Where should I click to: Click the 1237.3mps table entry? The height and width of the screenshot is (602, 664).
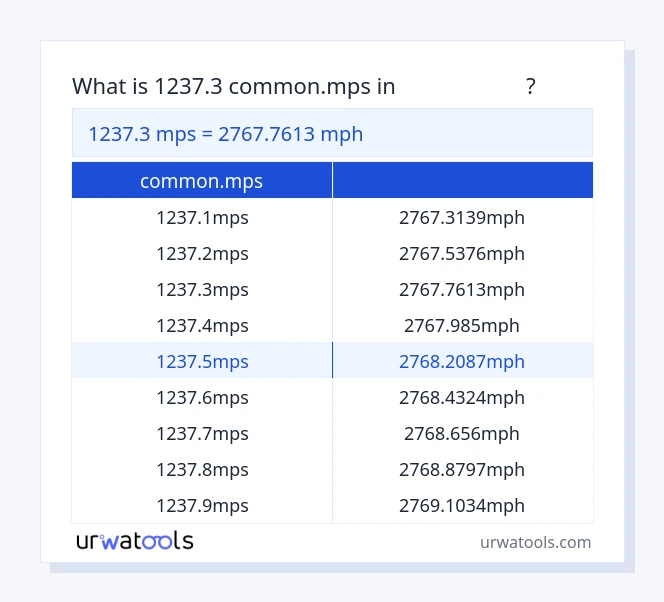(202, 289)
